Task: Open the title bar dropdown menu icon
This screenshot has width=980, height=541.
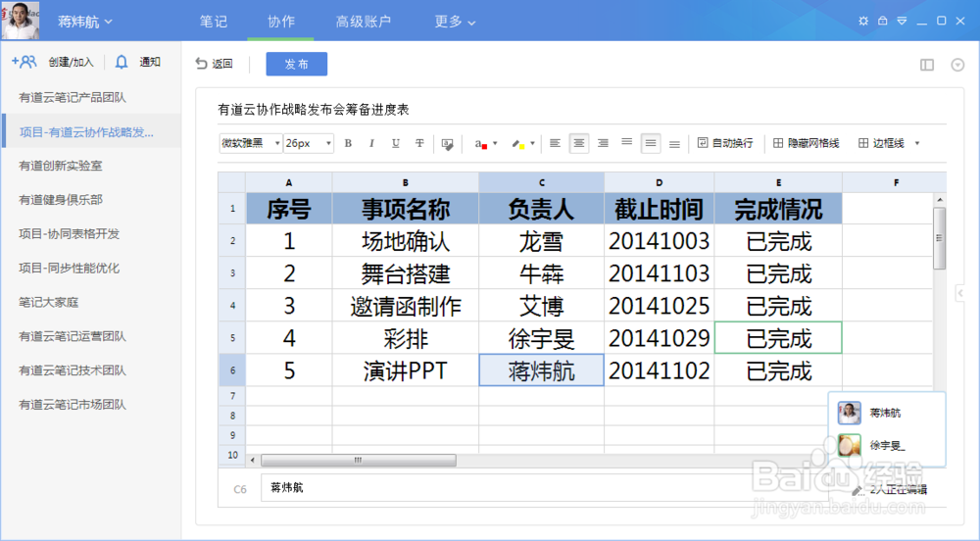Action: (x=902, y=21)
